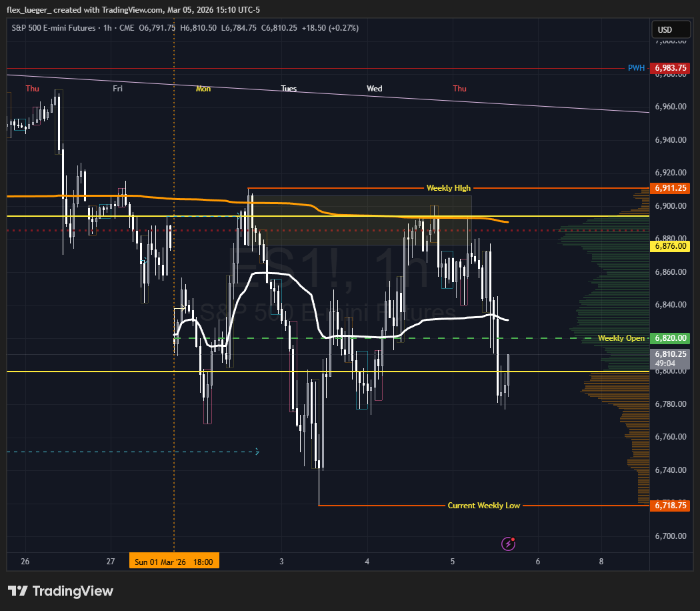This screenshot has height=611, width=700.
Task: Click the 6,983.75 red price tag
Action: click(670, 68)
